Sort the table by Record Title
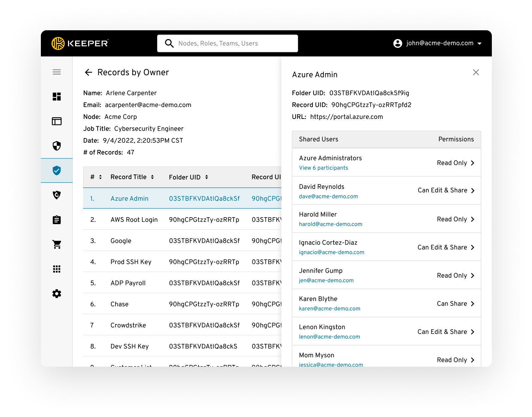 coord(152,177)
